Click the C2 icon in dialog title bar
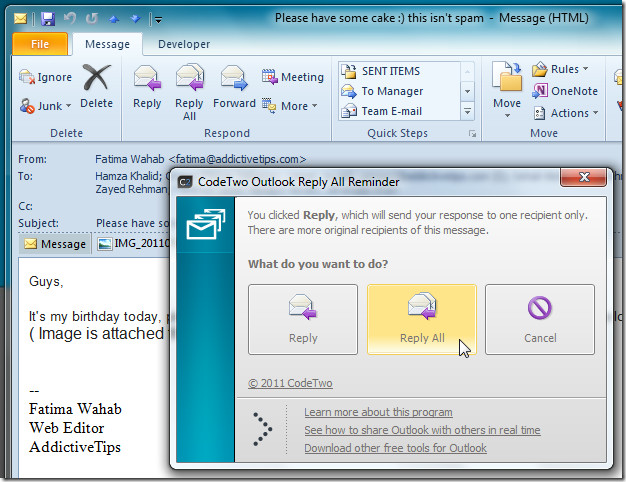This screenshot has height=482, width=626. 185,182
